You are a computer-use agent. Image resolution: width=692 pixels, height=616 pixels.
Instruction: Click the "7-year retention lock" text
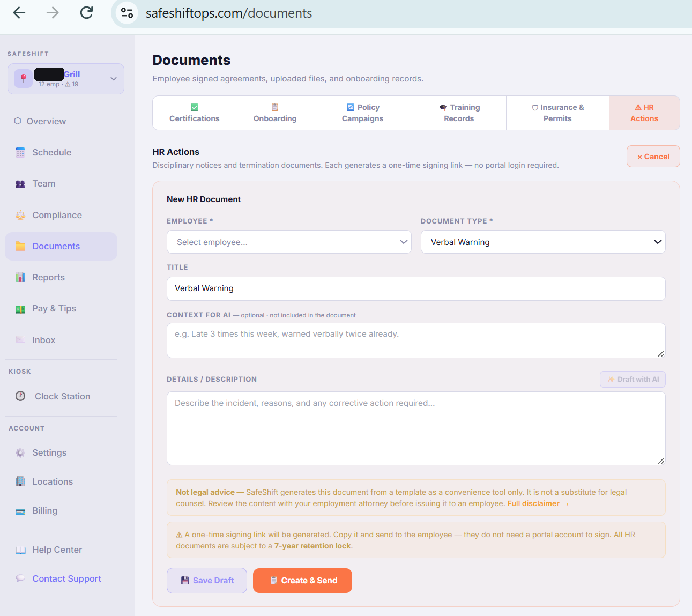click(x=312, y=546)
